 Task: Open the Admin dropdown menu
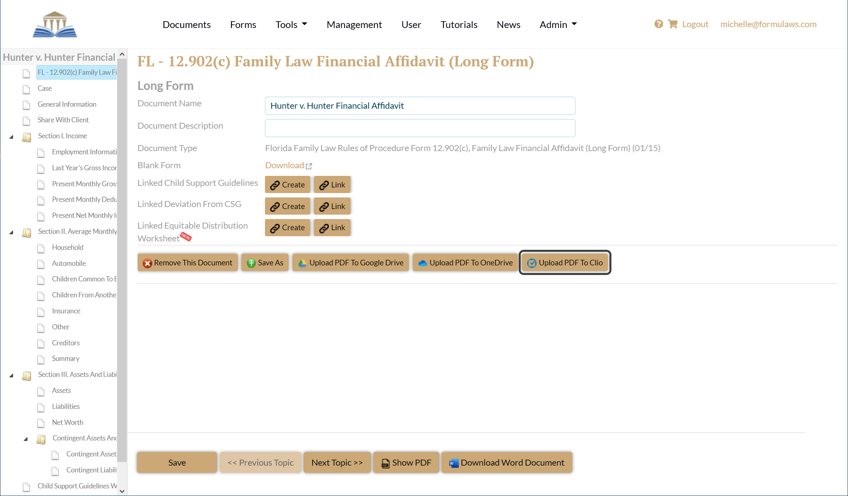pos(558,24)
